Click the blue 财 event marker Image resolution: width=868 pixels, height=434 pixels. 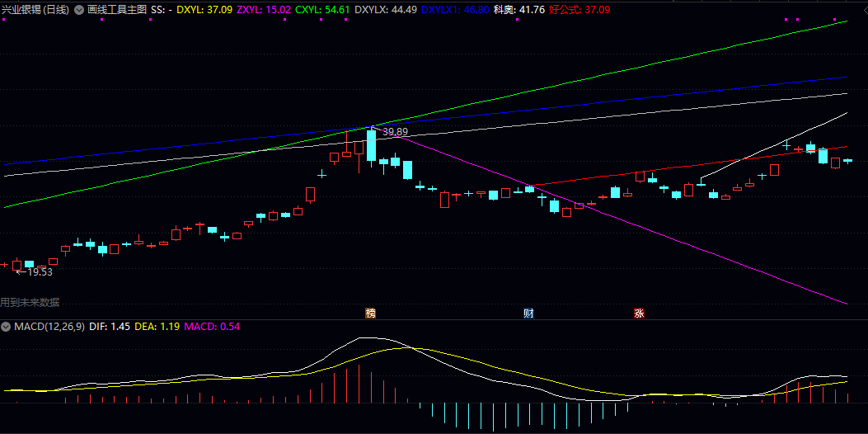click(x=528, y=314)
